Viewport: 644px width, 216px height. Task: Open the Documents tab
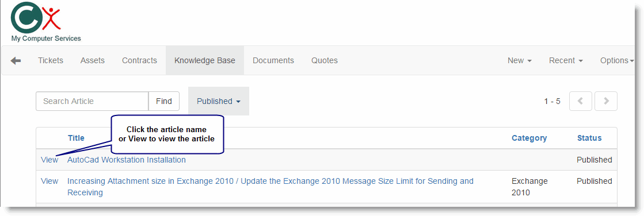pyautogui.click(x=273, y=61)
